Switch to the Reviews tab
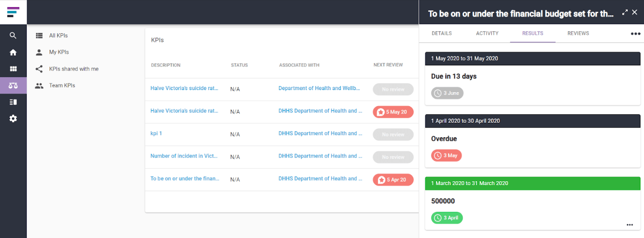Screen dimensions: 644x238 tap(578, 34)
